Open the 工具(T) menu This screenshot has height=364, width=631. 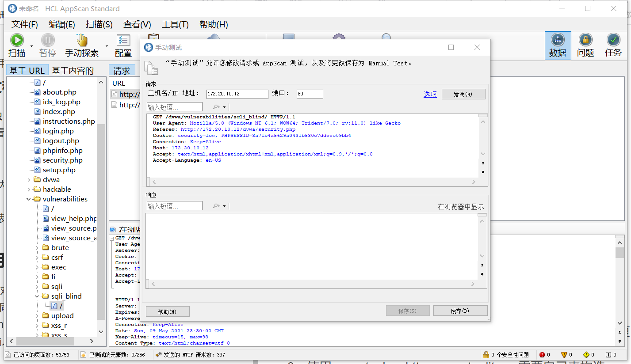pyautogui.click(x=175, y=24)
